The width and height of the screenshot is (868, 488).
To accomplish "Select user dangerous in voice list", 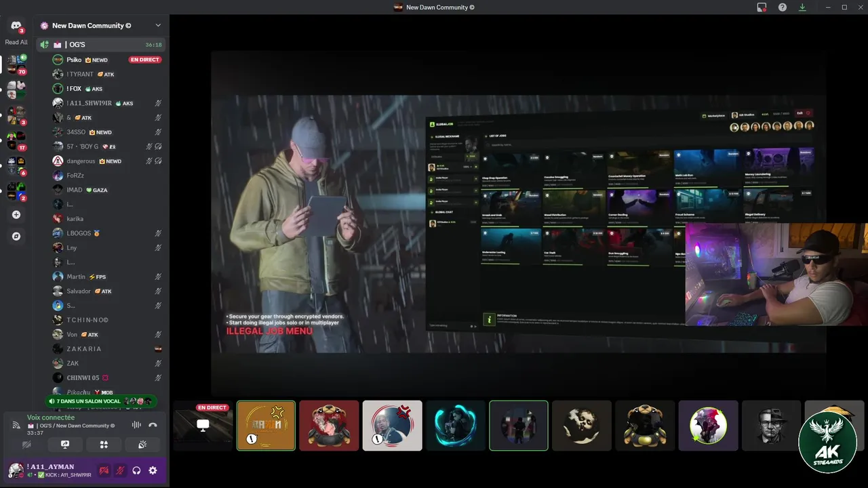I will tap(81, 161).
